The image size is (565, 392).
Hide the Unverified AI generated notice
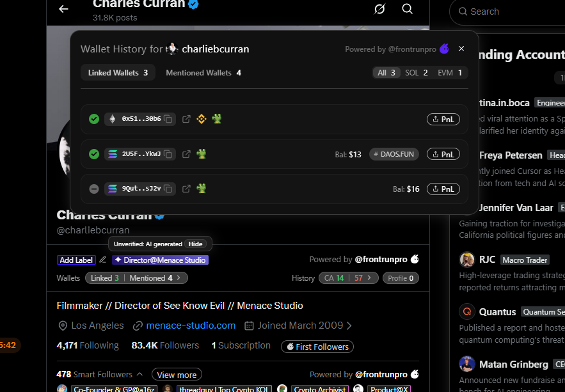pyautogui.click(x=195, y=244)
